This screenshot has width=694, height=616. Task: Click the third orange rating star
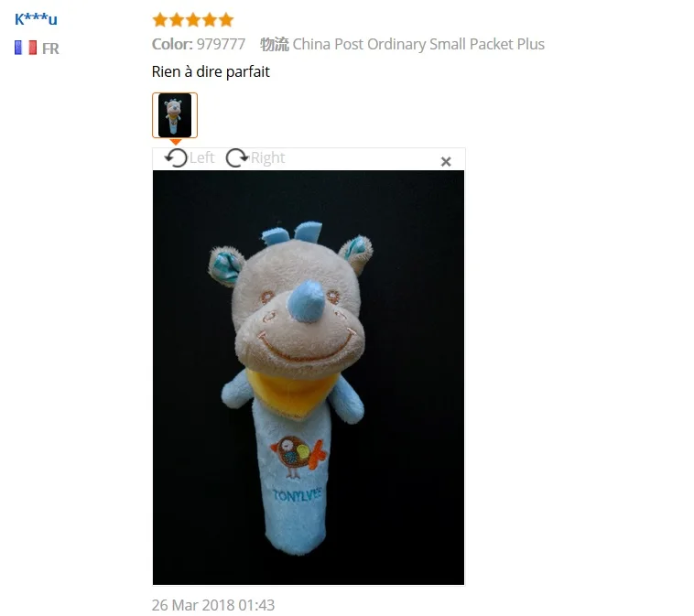193,20
